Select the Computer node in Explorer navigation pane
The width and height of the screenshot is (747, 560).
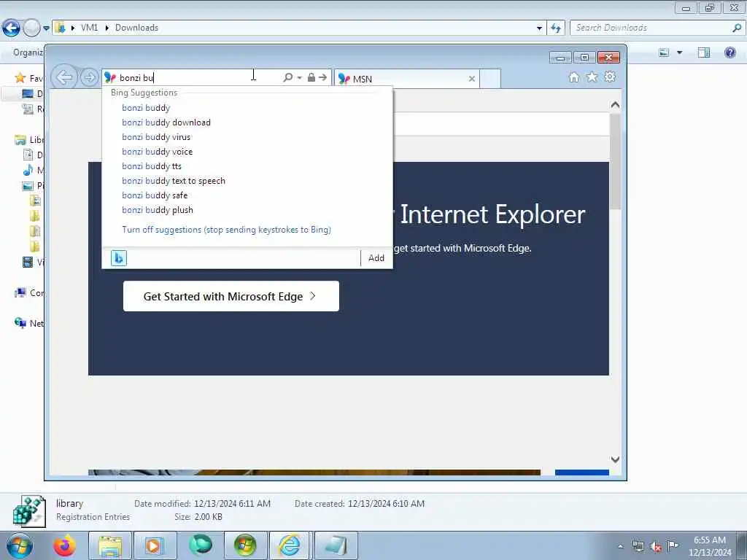pyautogui.click(x=28, y=293)
